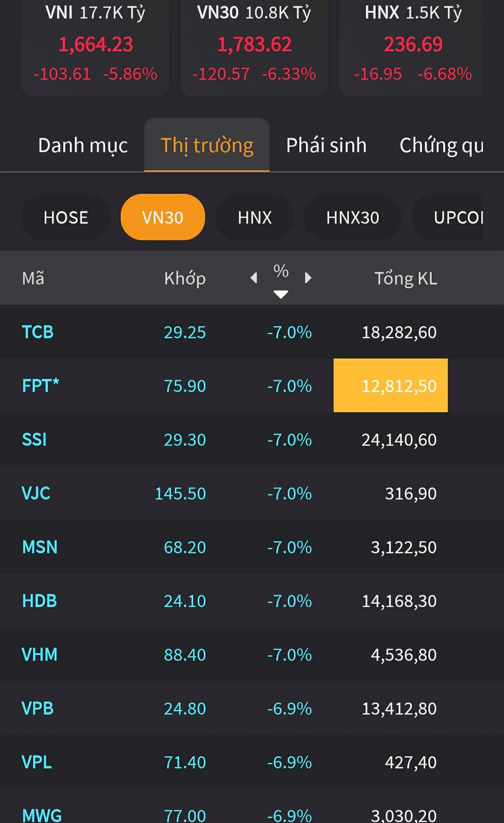
Task: Click the left arrow beside % column
Action: (x=254, y=278)
